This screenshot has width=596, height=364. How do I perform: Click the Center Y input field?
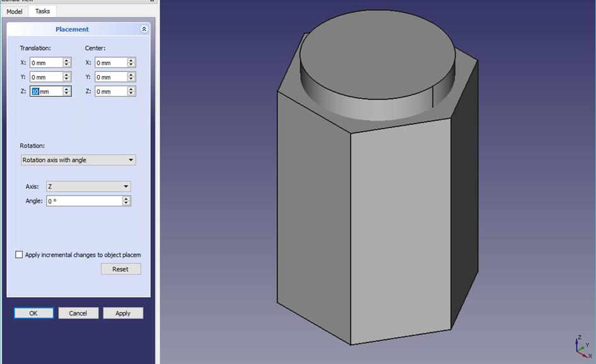coord(111,77)
